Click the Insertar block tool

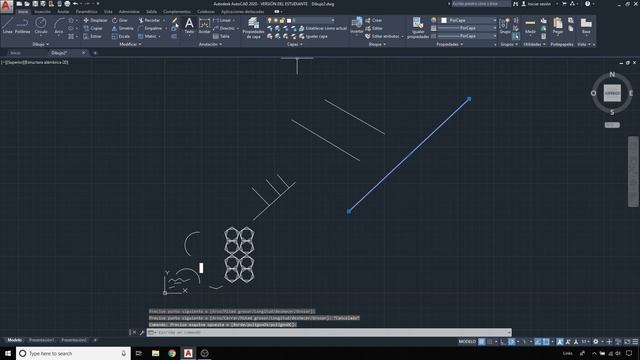356,25
